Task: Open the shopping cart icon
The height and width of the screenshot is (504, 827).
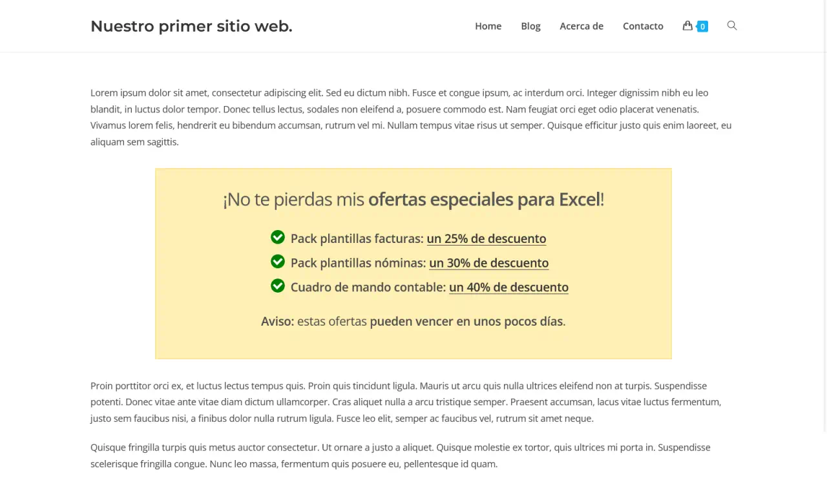Action: (x=687, y=26)
